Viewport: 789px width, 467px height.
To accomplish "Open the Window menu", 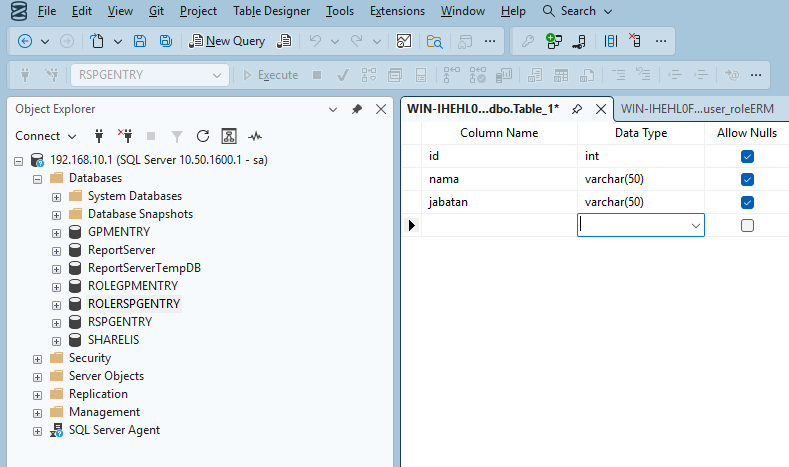I will (462, 11).
